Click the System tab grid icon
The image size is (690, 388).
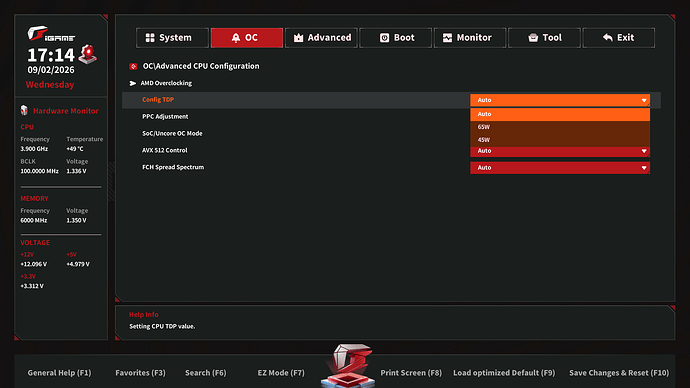pos(150,38)
